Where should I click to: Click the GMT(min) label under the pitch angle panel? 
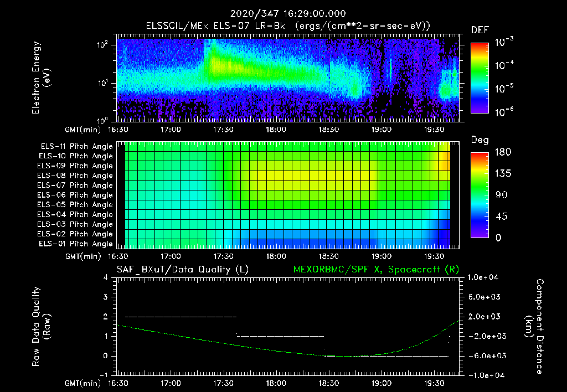tap(83, 257)
